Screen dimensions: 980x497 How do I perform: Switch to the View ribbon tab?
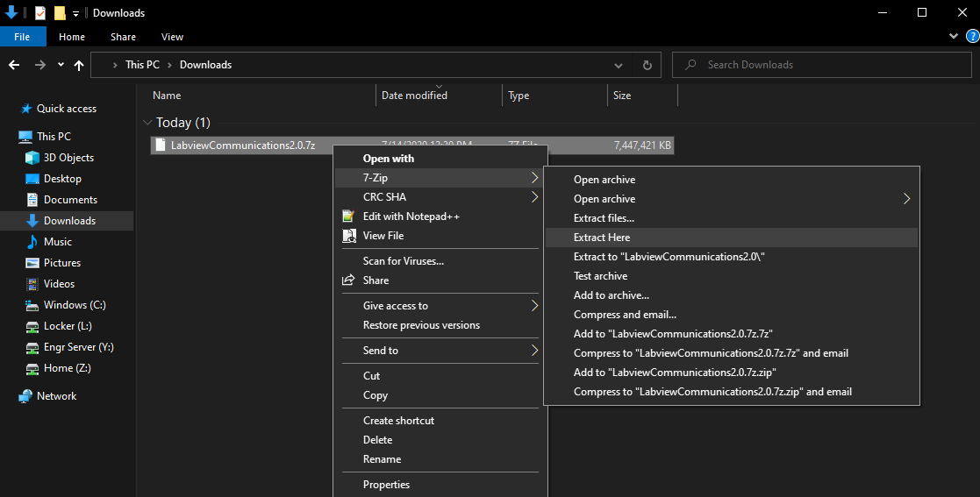[172, 37]
